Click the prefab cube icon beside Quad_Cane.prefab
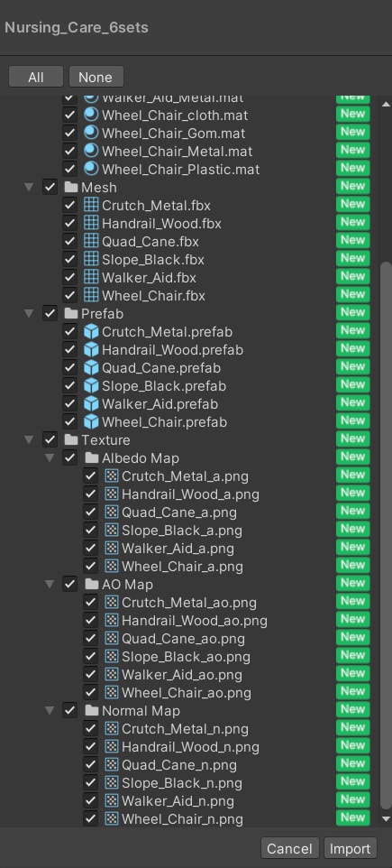392x868 pixels. (x=91, y=367)
